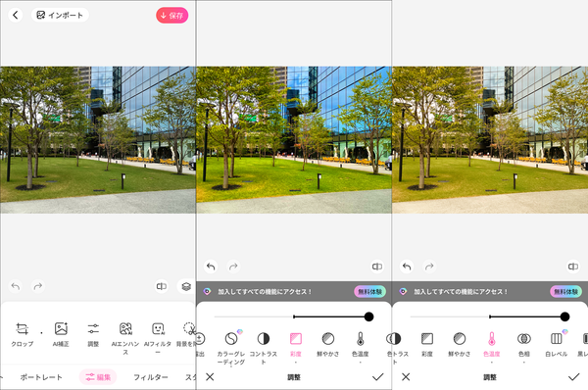Screen dimensions: 588x390
Task: Tap the edited photo in middle screen
Action: point(294,140)
